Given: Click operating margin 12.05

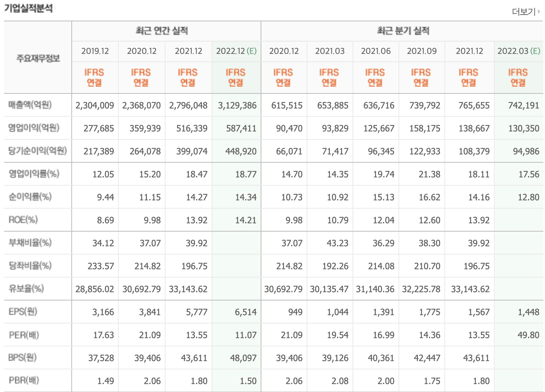Looking at the screenshot, I should pos(103,175).
